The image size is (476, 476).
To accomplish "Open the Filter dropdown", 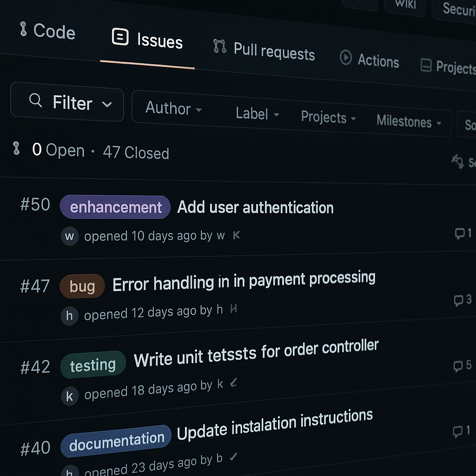I will click(x=67, y=103).
